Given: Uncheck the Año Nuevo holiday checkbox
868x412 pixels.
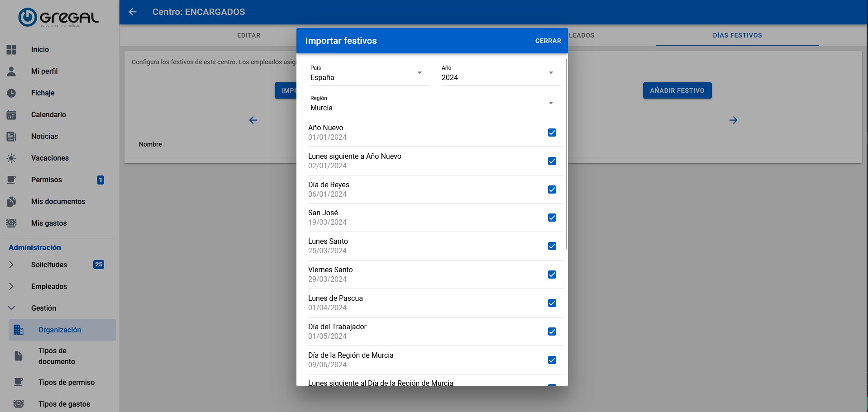Looking at the screenshot, I should tap(552, 133).
